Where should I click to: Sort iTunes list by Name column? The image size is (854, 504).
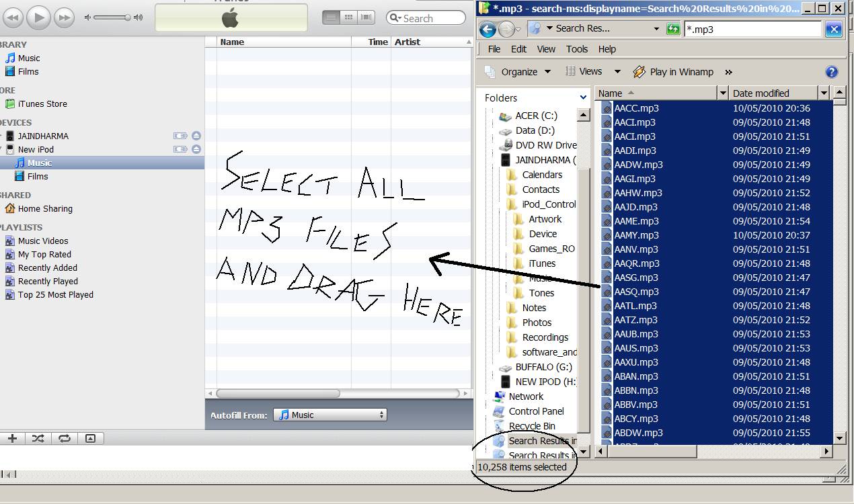(284, 42)
